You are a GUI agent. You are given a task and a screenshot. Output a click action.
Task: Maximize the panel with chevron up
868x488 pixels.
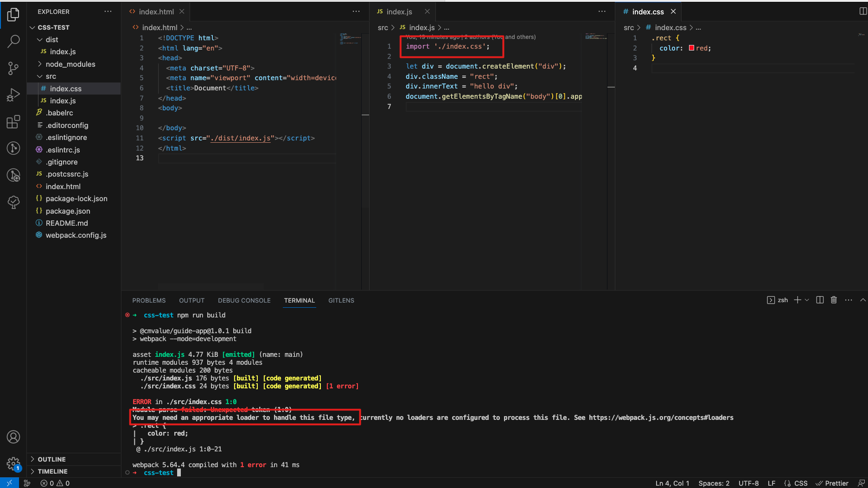pos(862,300)
